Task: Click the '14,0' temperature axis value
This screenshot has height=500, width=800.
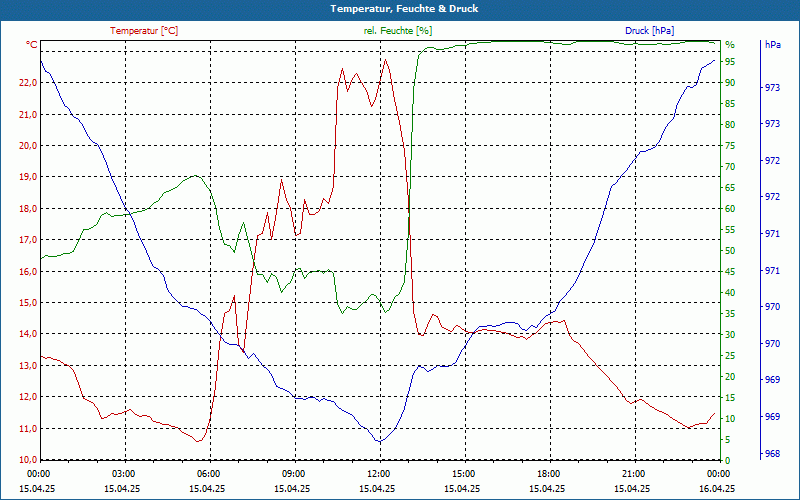Action: [x=28, y=334]
